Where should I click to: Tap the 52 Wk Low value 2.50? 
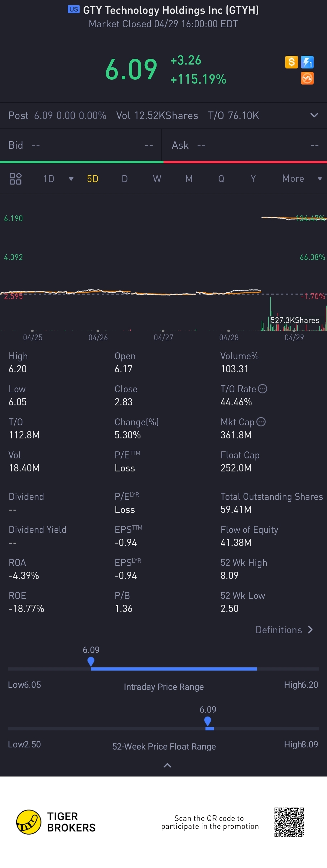pyautogui.click(x=229, y=609)
